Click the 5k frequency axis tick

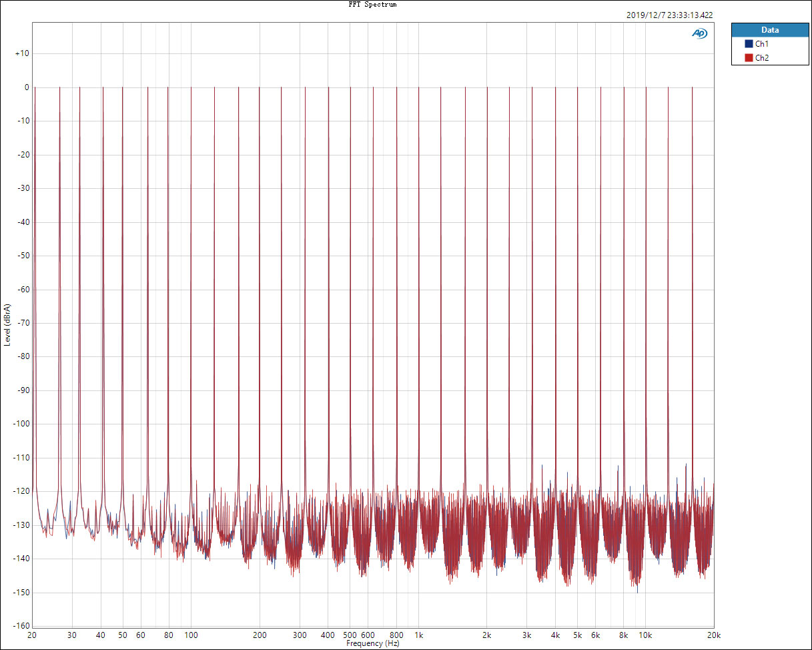pyautogui.click(x=578, y=635)
